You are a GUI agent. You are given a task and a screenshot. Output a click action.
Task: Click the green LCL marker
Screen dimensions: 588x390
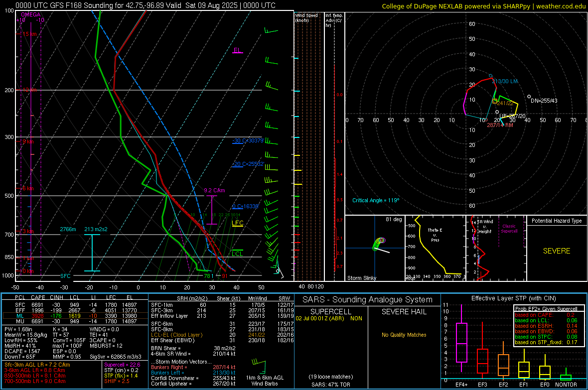tap(237, 254)
